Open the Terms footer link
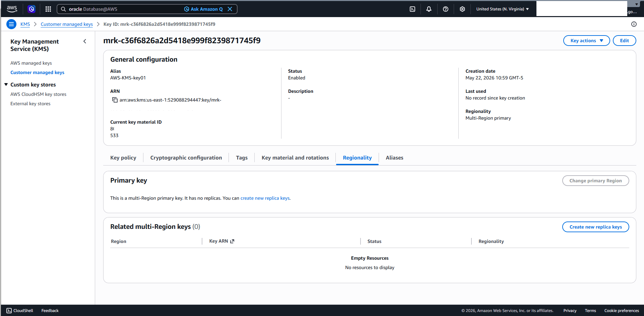The image size is (644, 316). (x=590, y=311)
